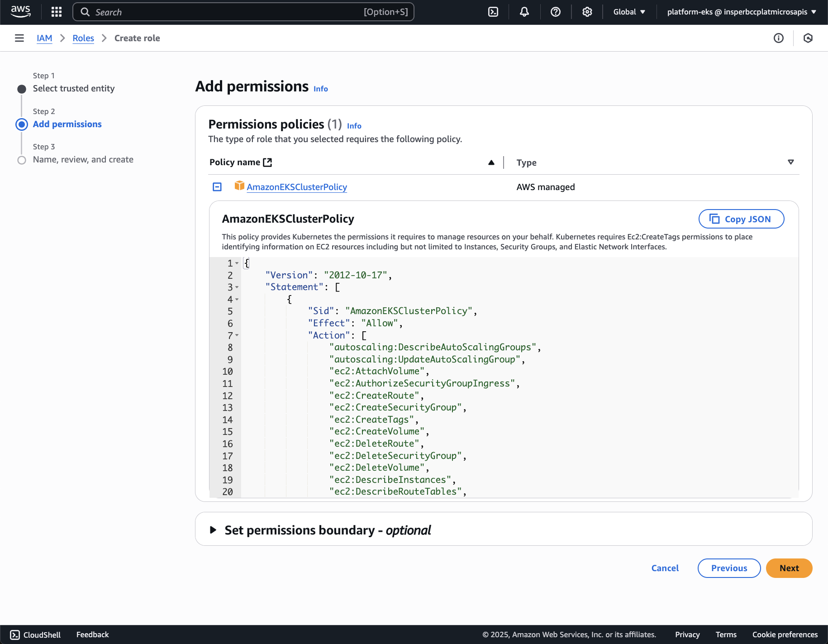Viewport: 828px width, 644px height.
Task: Fold JSON line 7 Action array
Action: [x=237, y=335]
